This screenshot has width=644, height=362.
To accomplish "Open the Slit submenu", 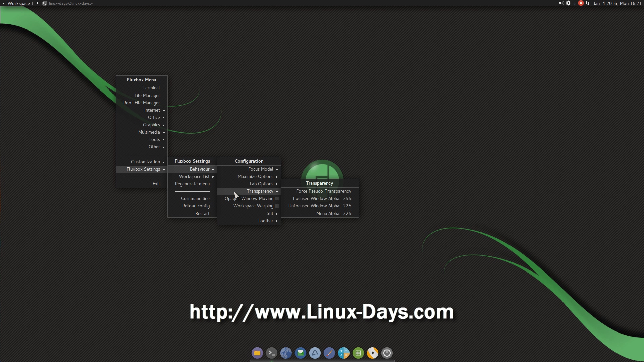I will 249,213.
